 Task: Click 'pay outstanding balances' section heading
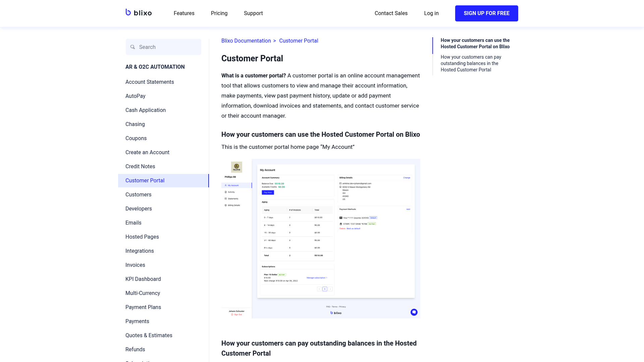(x=319, y=348)
